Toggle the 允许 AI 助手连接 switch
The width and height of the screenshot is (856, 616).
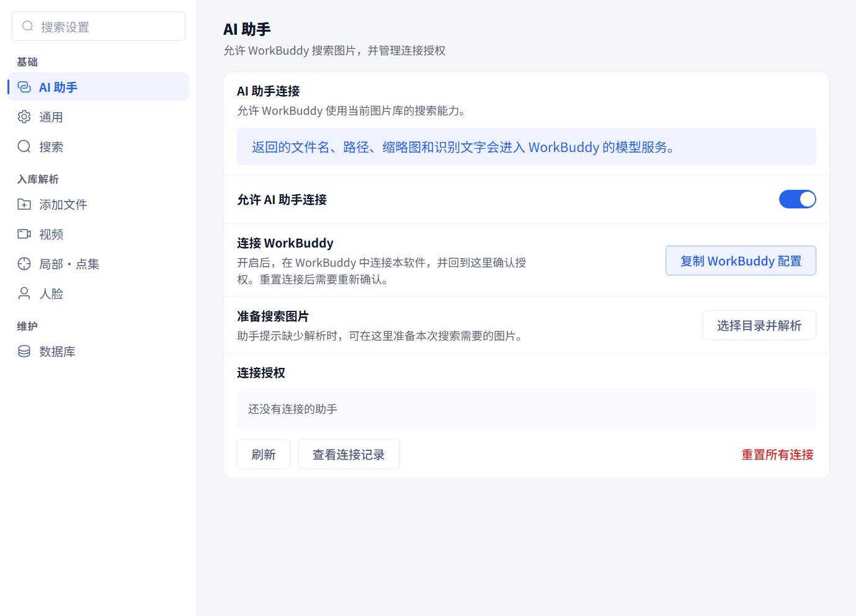tap(797, 199)
